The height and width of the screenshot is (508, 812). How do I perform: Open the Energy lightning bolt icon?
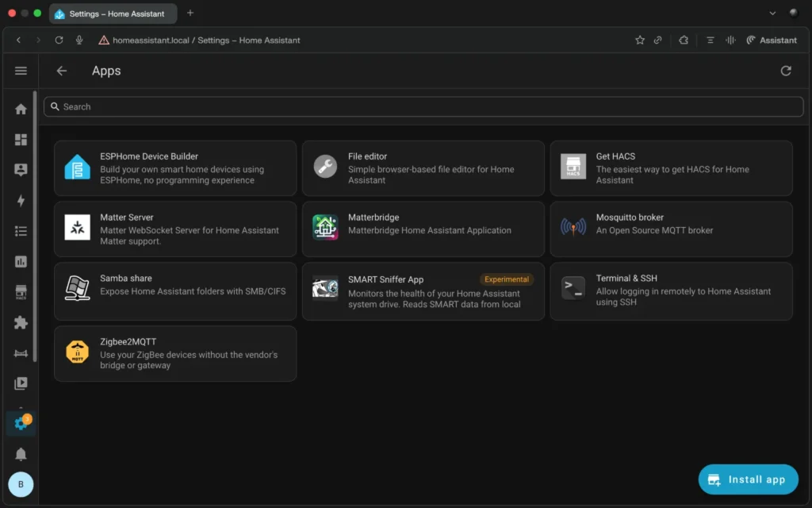tap(21, 201)
